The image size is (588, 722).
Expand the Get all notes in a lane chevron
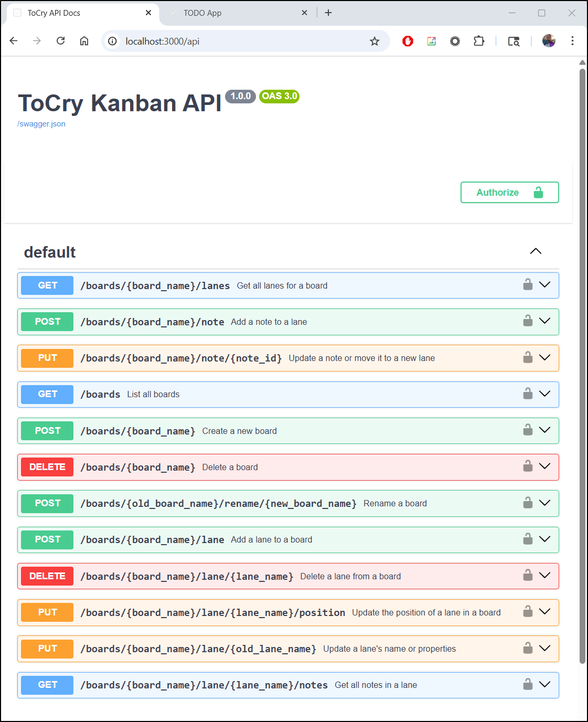545,684
